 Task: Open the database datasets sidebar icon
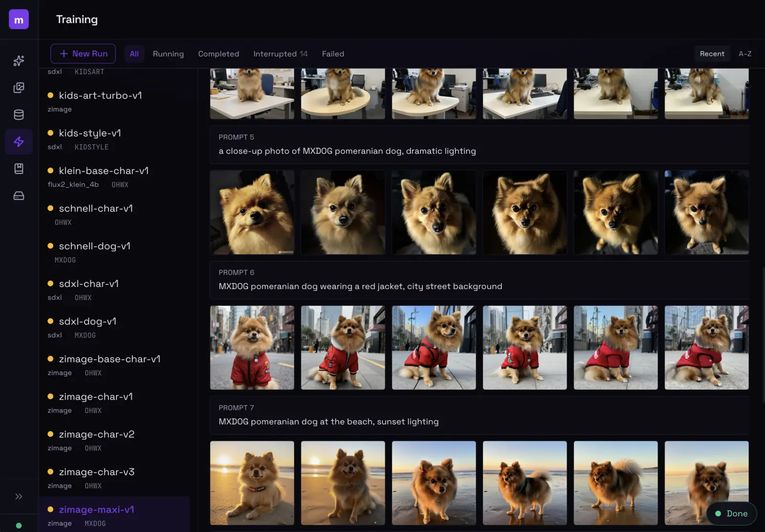[19, 115]
